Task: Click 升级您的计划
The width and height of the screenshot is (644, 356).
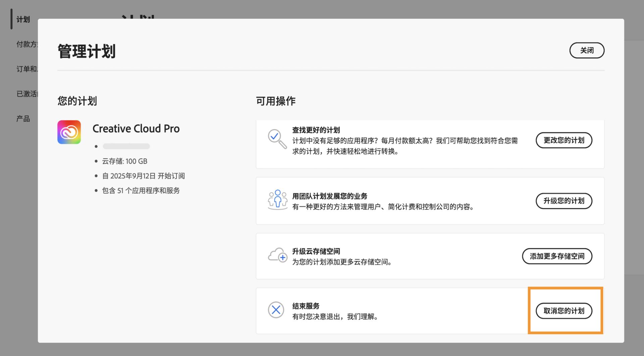Action: 564,201
